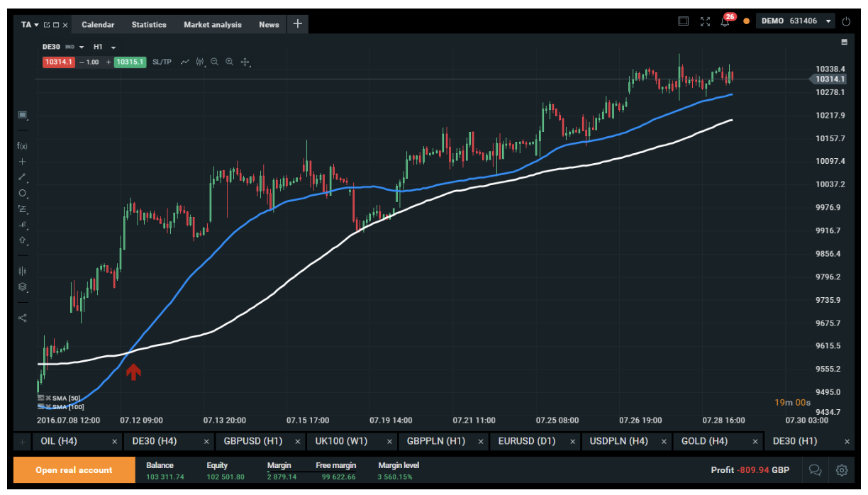Select the GBPUSD (H1) chart tab
Image resolution: width=868 pixels, height=495 pixels.
click(x=252, y=441)
